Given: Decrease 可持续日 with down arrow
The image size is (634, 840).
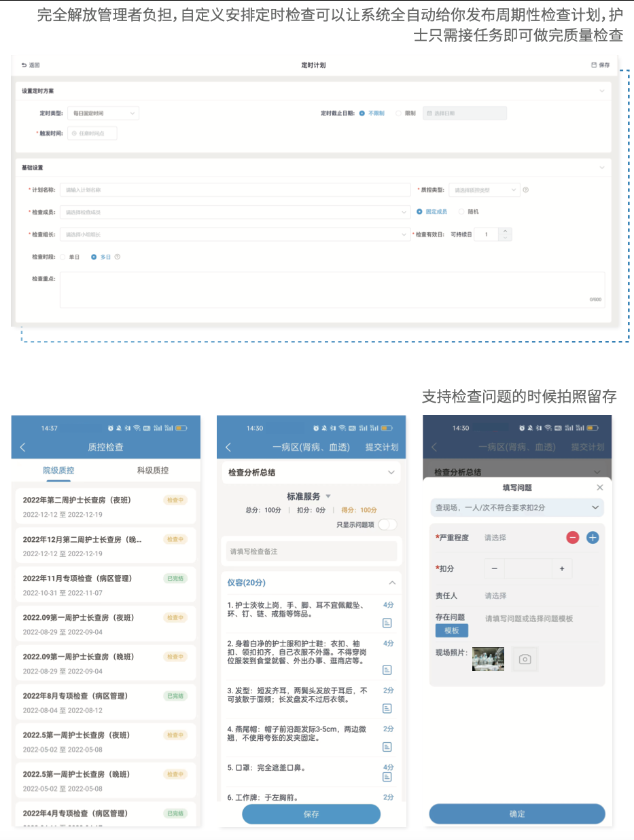Looking at the screenshot, I should pos(505,238).
